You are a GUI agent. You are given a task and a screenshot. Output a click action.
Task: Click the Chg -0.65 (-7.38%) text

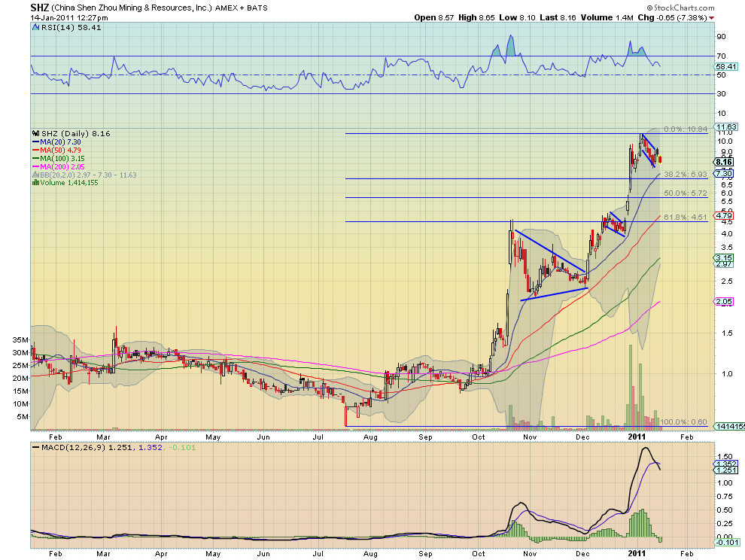point(672,17)
